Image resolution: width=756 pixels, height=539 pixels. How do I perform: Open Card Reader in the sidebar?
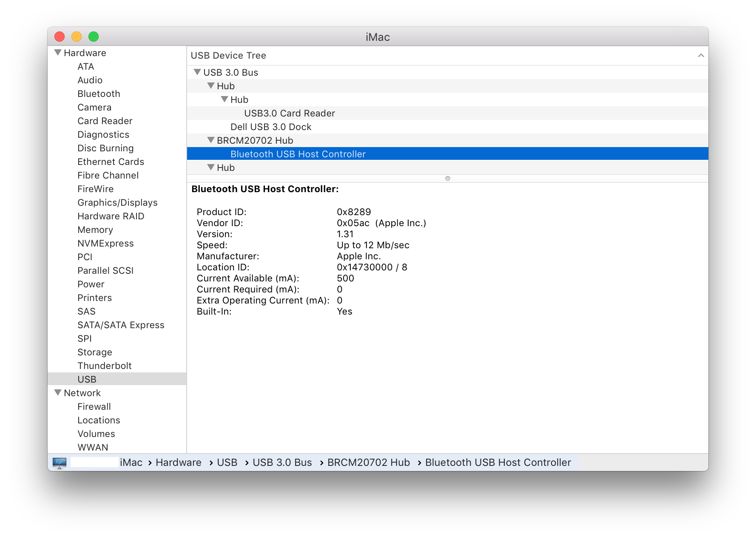[117, 121]
